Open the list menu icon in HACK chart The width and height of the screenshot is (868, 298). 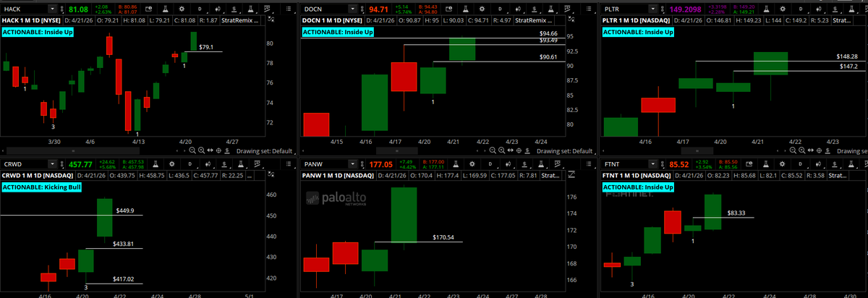click(x=288, y=9)
